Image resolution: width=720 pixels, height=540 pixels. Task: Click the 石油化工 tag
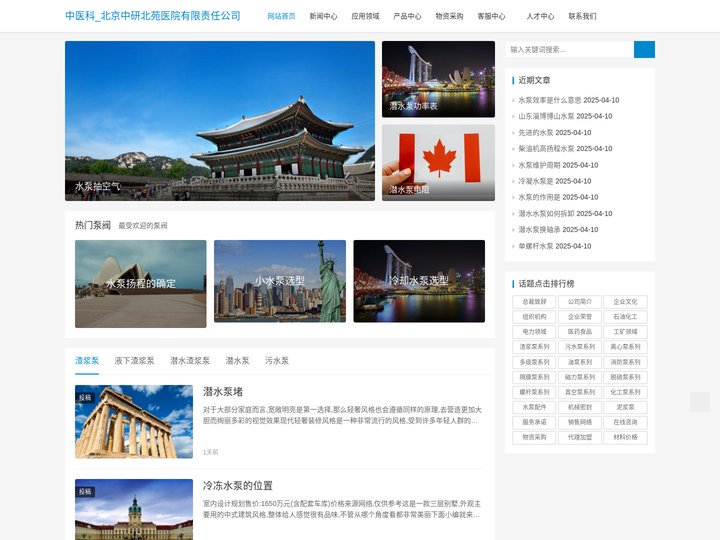pyautogui.click(x=625, y=317)
